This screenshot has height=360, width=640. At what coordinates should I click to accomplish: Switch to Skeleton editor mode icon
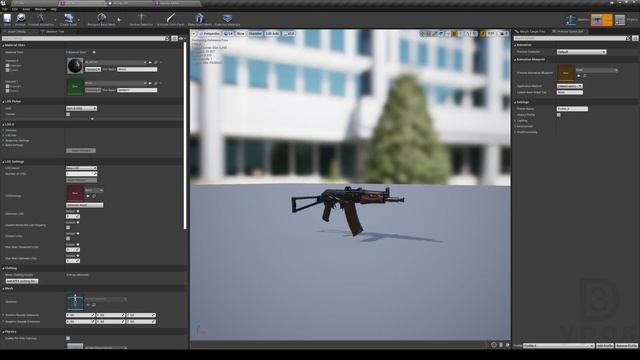(571, 20)
